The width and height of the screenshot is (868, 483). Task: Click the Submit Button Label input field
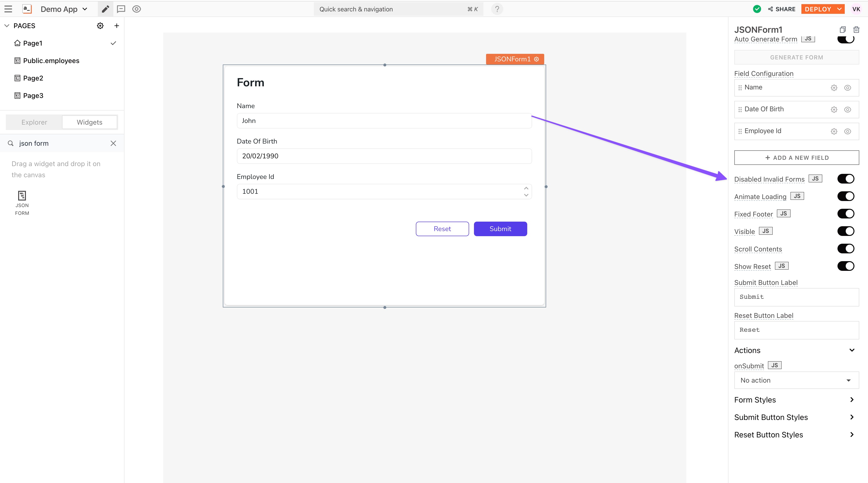click(x=796, y=297)
